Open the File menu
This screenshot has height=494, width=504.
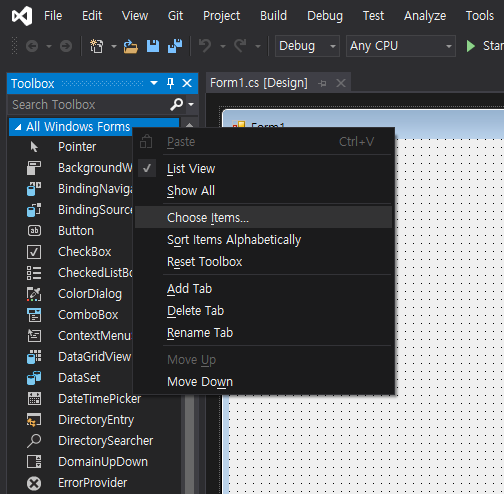pos(53,16)
